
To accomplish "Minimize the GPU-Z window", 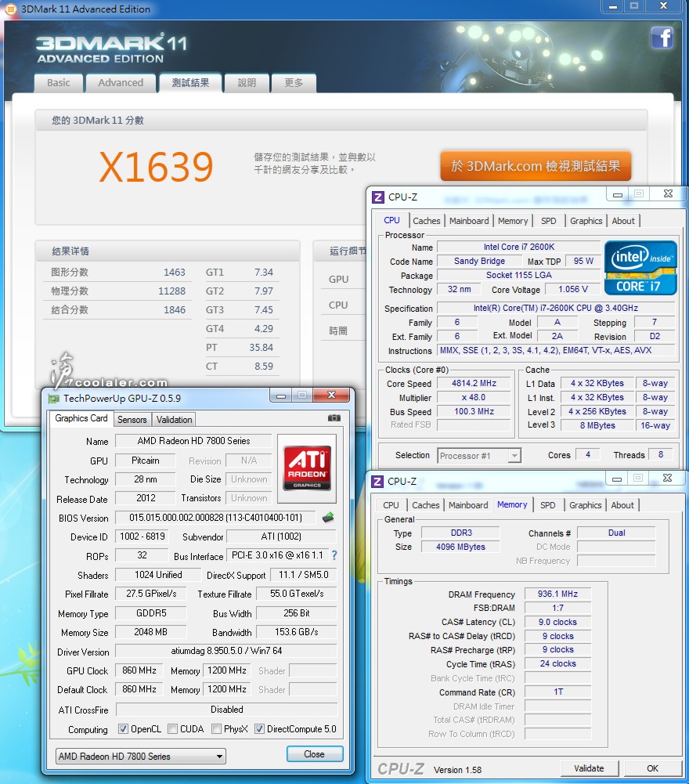I will [x=281, y=396].
